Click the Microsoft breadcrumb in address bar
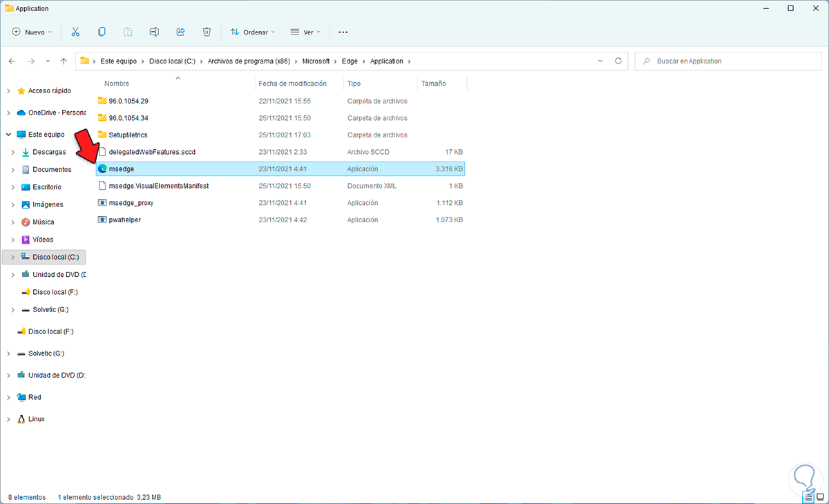 pos(316,61)
